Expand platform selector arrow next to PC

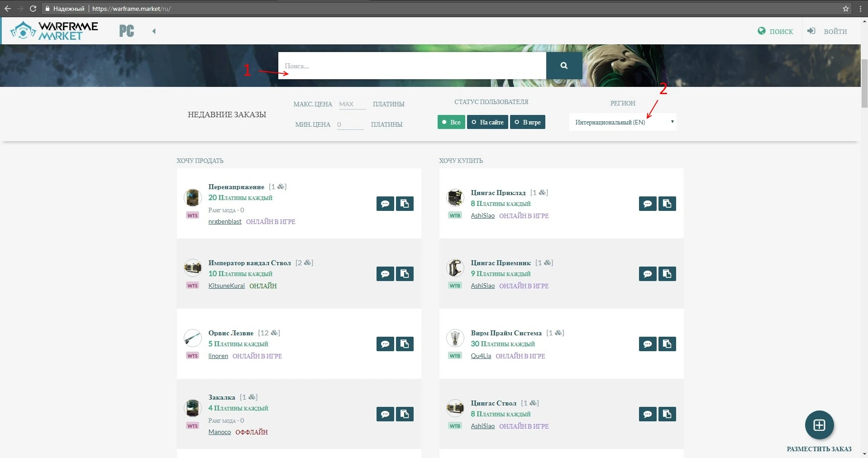(154, 31)
